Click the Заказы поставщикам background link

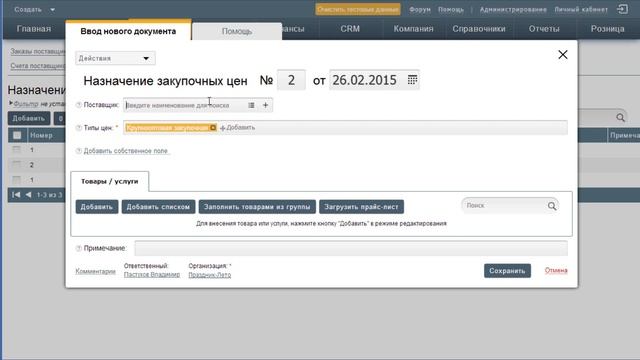click(38, 51)
